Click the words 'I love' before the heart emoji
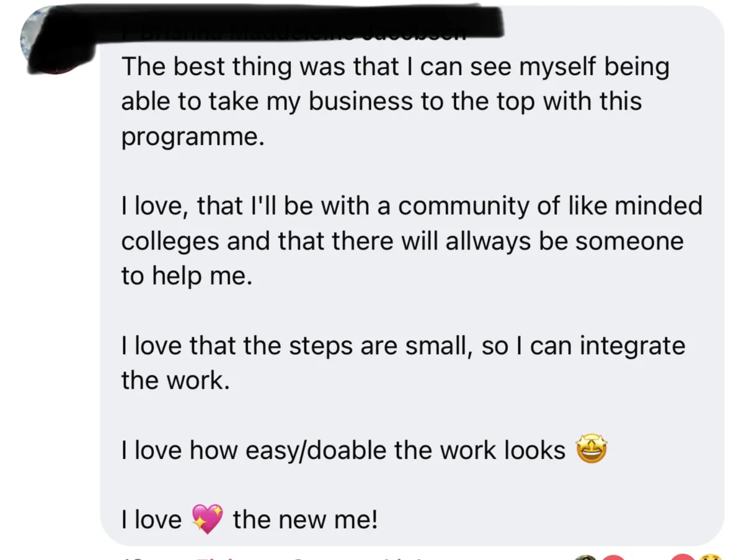Screen dimensions: 744x560 (152, 520)
